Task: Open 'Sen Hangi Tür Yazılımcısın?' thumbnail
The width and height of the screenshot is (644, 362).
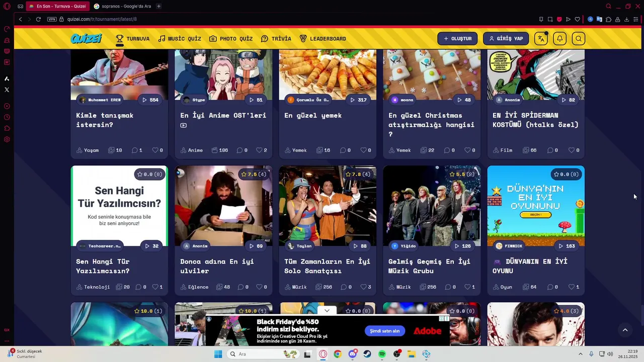Action: click(119, 206)
